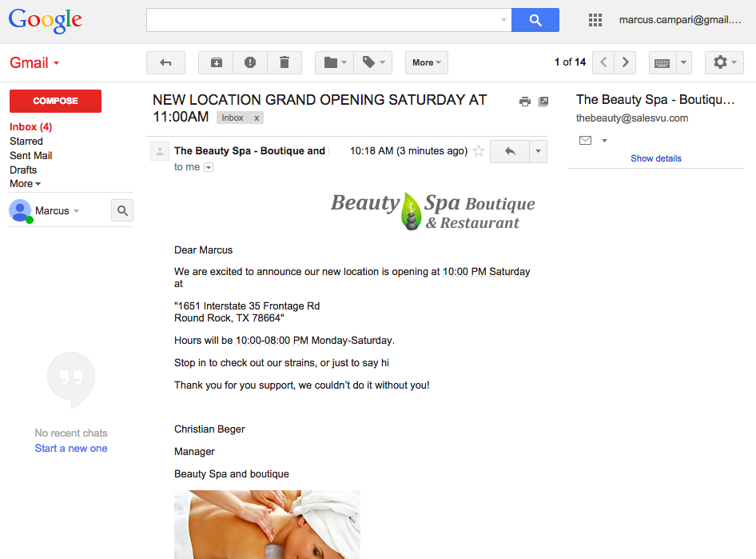The width and height of the screenshot is (756, 559).
Task: Expand More labels in the sidebar
Action: click(25, 184)
